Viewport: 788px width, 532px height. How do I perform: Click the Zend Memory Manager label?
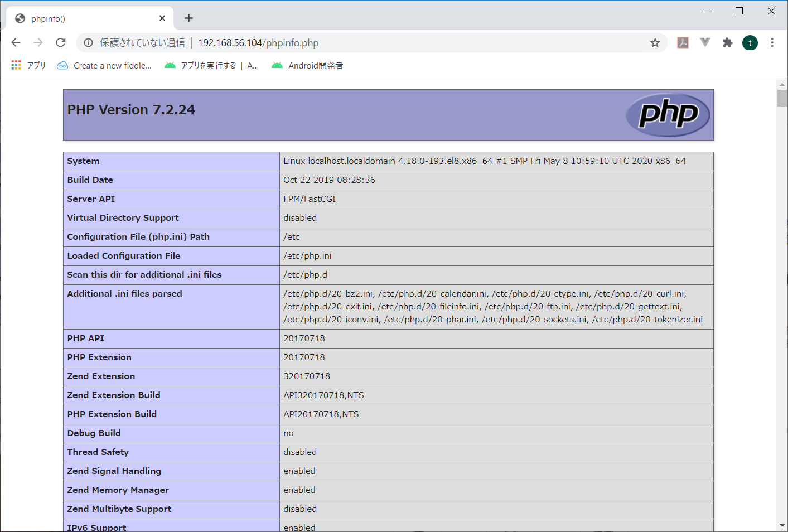118,490
